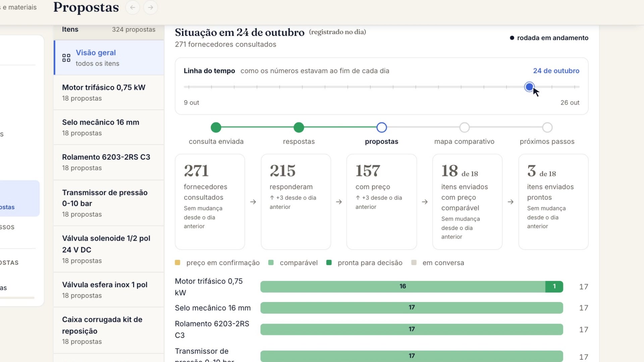Open the '215 responderam' card
The height and width of the screenshot is (362, 644).
tap(296, 202)
